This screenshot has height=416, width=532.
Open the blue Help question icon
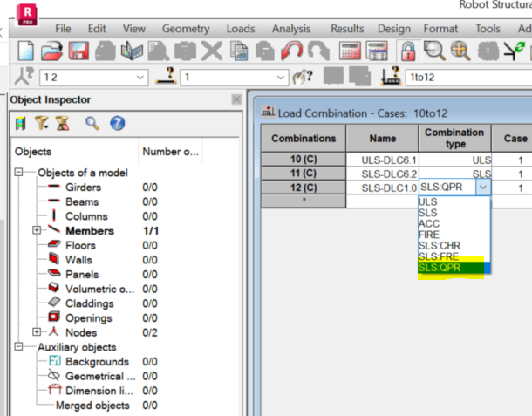(x=118, y=123)
